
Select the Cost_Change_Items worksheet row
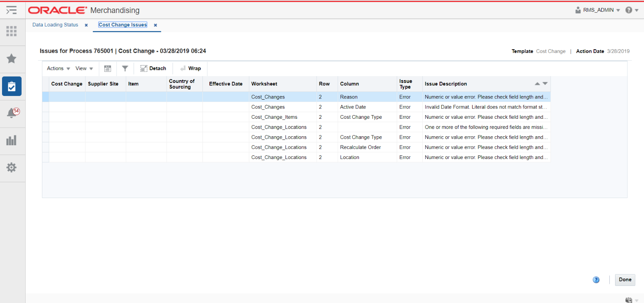(x=296, y=117)
